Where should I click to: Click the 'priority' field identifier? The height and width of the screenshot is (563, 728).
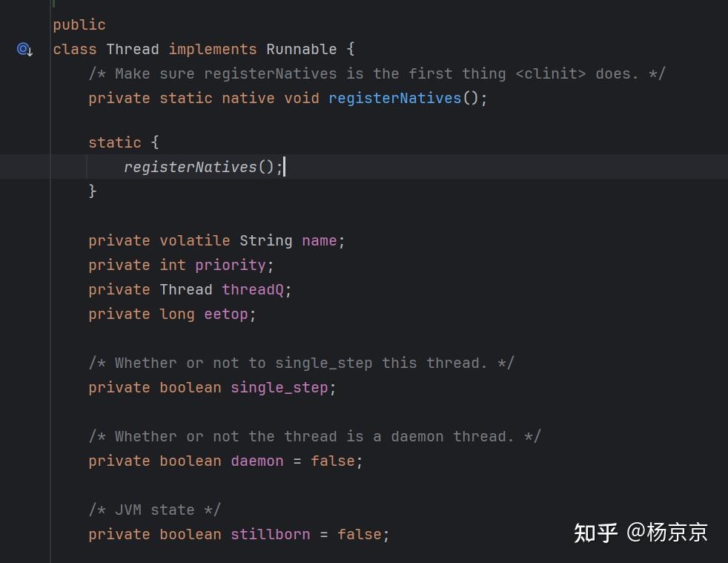click(x=230, y=265)
